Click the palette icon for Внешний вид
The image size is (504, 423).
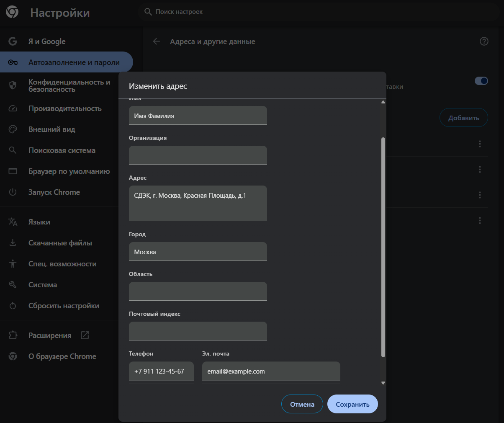(x=13, y=129)
